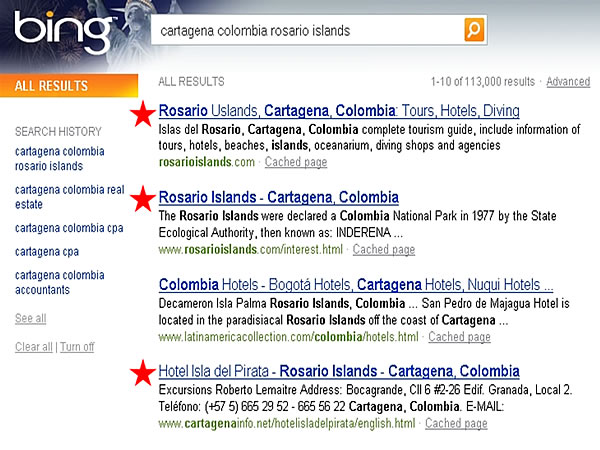Open Cached page for the rosarioislands.com/interest.htm result
600x450 pixels.
384,250
